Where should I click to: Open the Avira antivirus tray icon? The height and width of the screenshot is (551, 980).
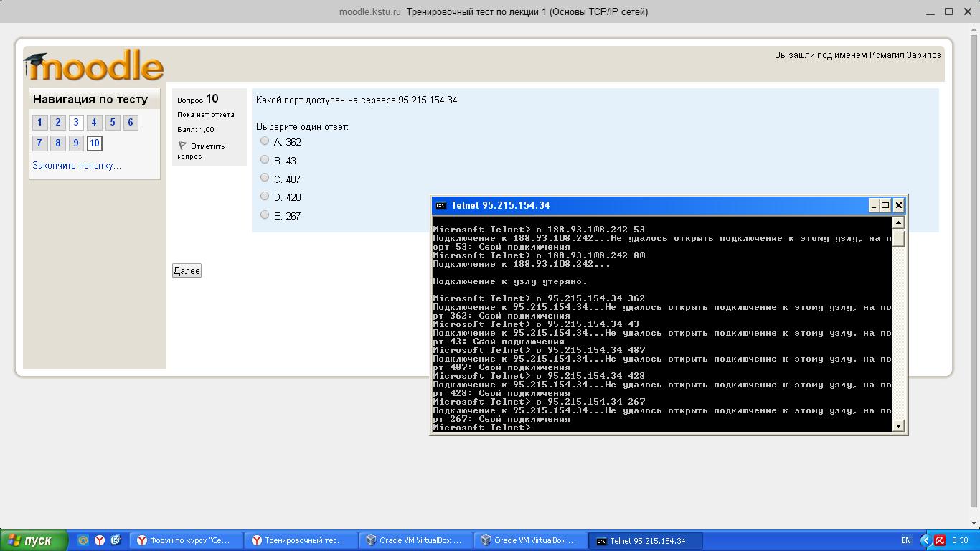click(x=939, y=541)
